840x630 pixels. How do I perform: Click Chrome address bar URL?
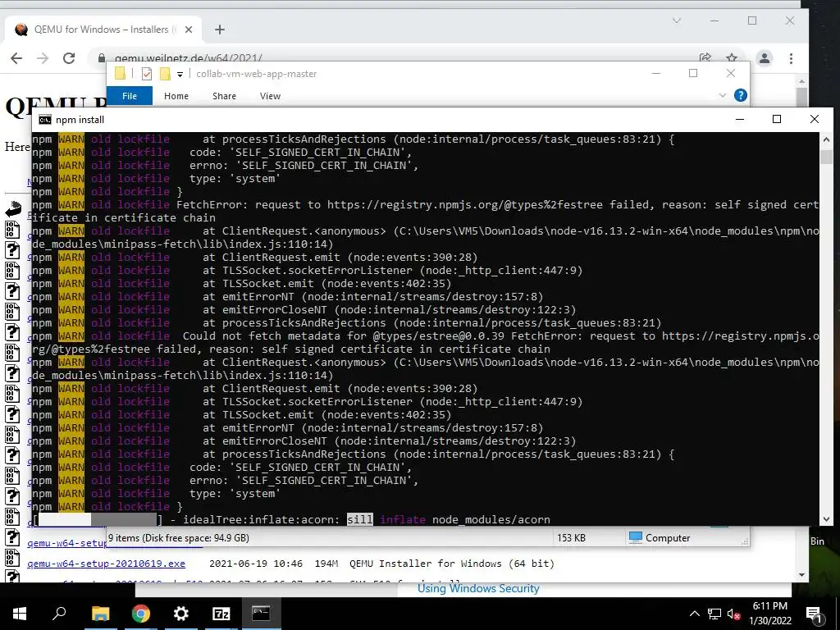coord(188,58)
